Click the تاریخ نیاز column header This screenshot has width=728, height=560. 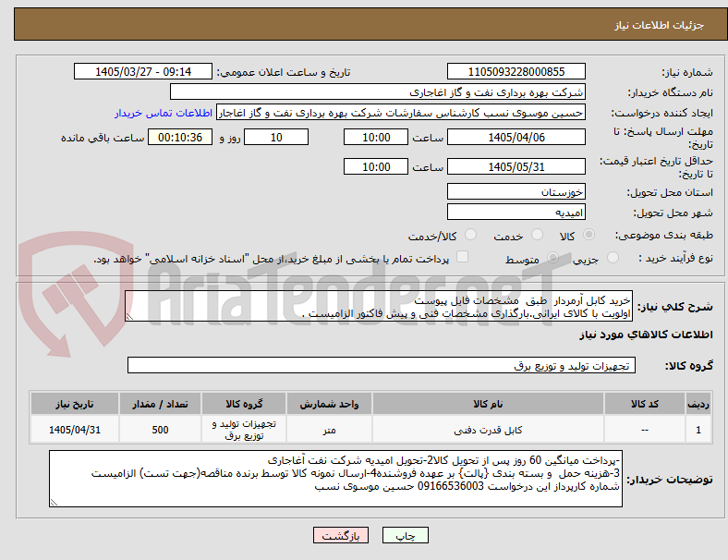[75, 404]
